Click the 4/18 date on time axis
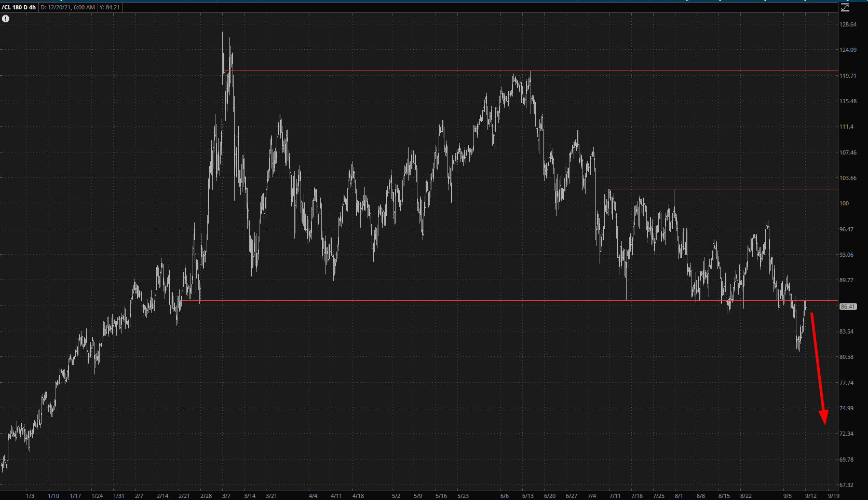This screenshot has width=868, height=500. [x=358, y=496]
